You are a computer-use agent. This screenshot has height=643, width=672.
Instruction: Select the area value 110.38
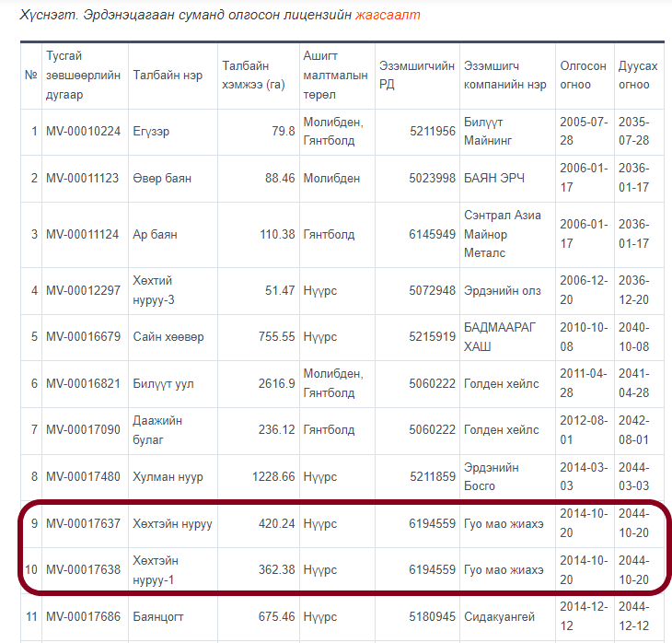click(x=277, y=235)
